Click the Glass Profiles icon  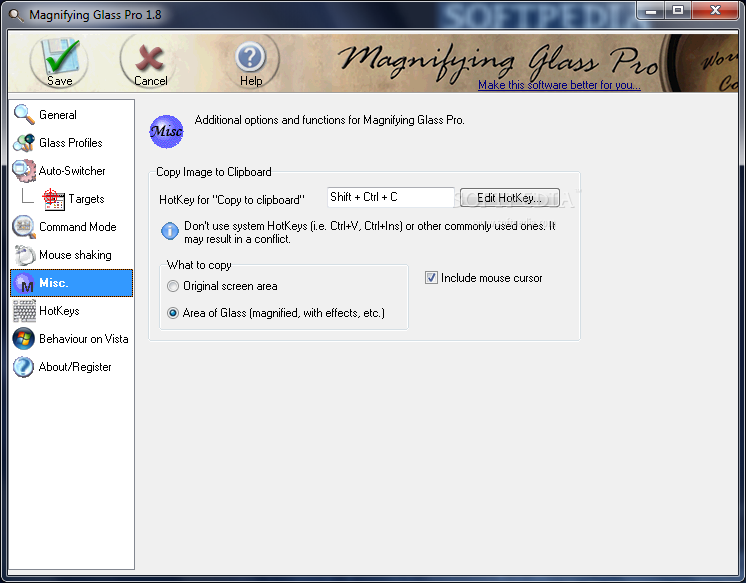pyautogui.click(x=24, y=142)
